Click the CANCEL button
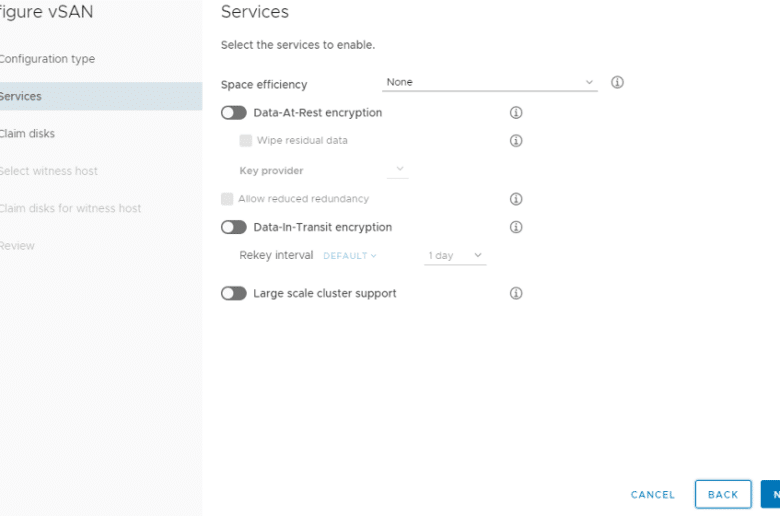Image resolution: width=780 pixels, height=516 pixels. (x=653, y=495)
